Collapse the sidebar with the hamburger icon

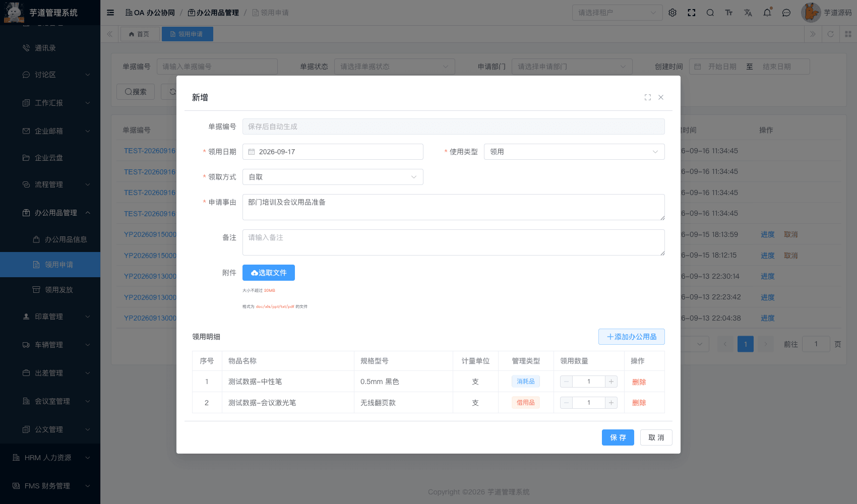click(110, 13)
